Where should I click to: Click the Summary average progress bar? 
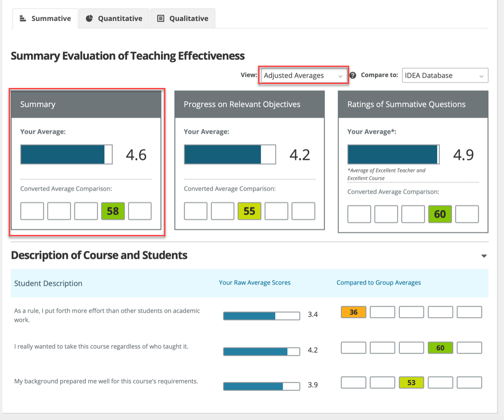(66, 154)
